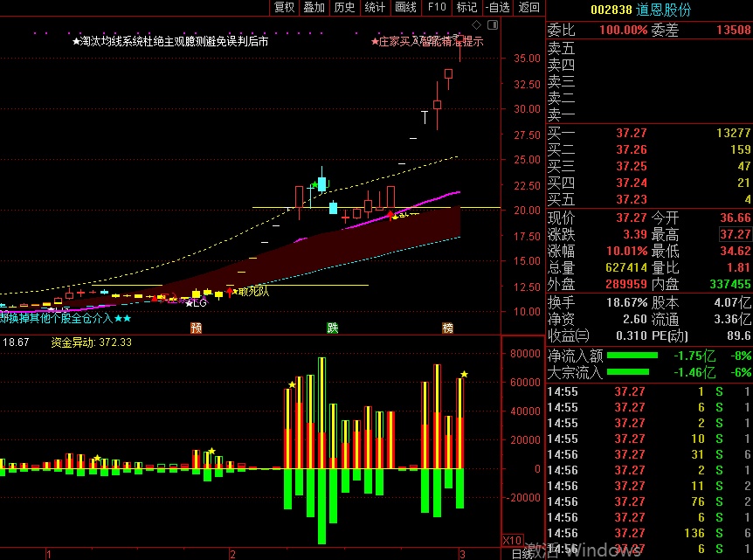
Task: Click the 榜 marker icon
Action: [447, 328]
